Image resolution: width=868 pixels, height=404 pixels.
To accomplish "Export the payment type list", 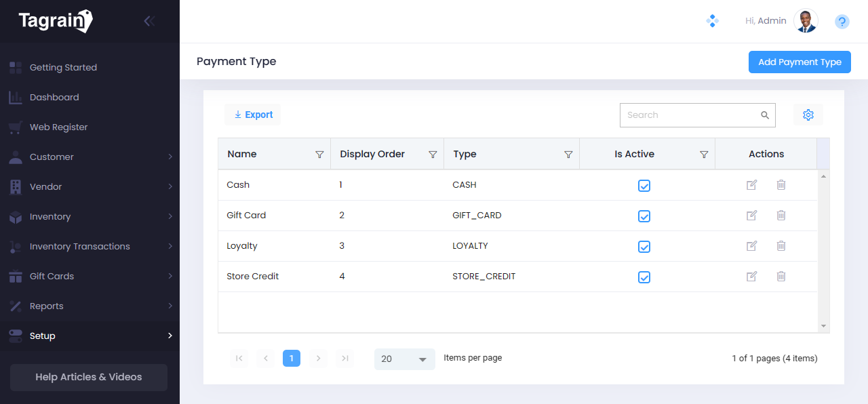I will [x=253, y=115].
